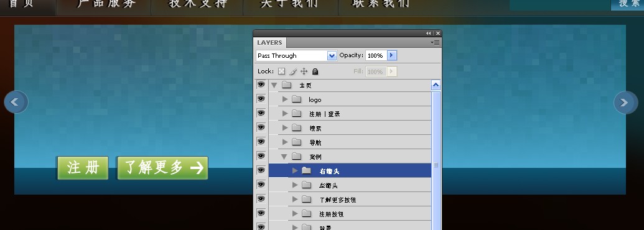644x230 pixels.
Task: Expand the 搜索 group
Action: (x=285, y=128)
